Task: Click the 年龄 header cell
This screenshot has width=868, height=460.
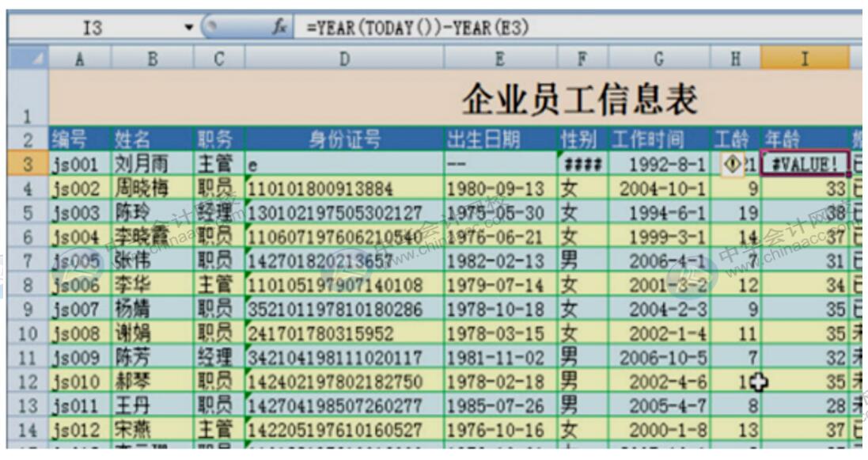Action: (805, 139)
